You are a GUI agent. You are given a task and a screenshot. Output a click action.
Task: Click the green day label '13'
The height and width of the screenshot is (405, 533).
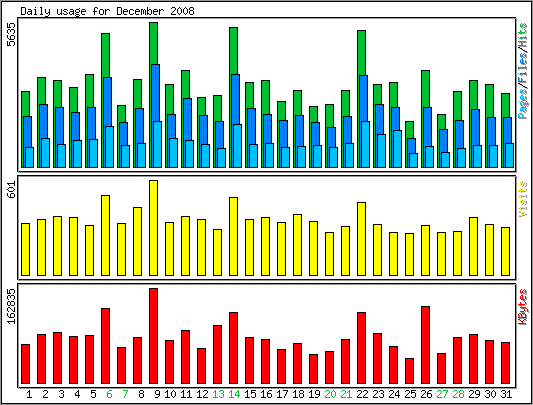pos(218,394)
